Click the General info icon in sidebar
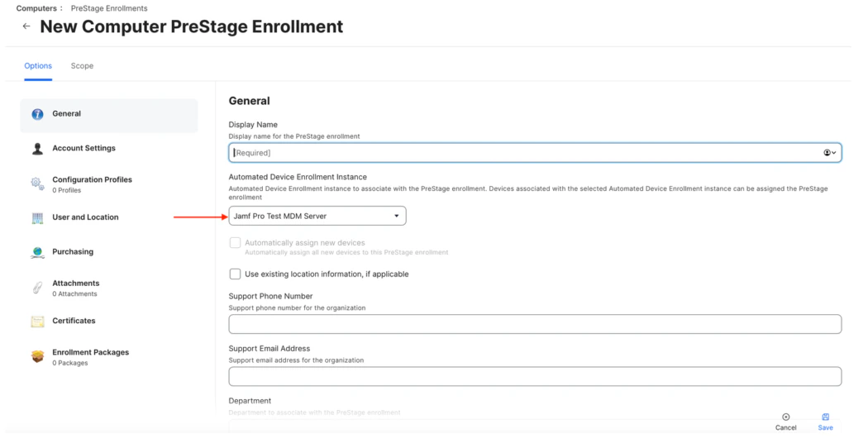The image size is (868, 448). point(37,114)
